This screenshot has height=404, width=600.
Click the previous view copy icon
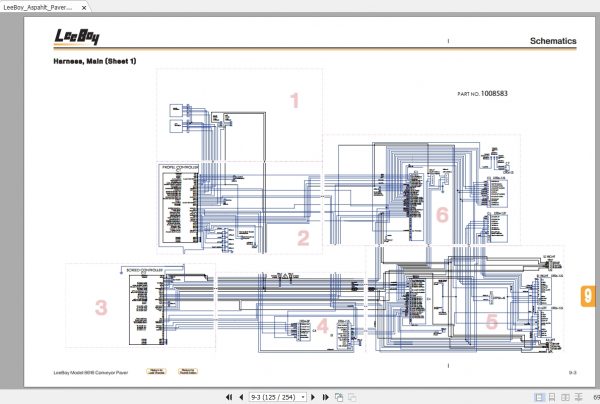pyautogui.click(x=339, y=397)
